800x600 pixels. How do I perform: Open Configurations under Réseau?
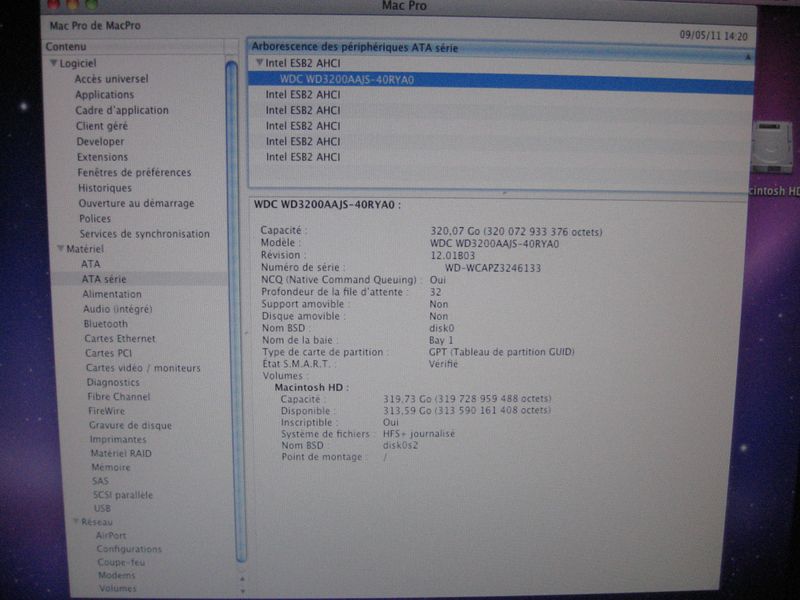[x=129, y=549]
